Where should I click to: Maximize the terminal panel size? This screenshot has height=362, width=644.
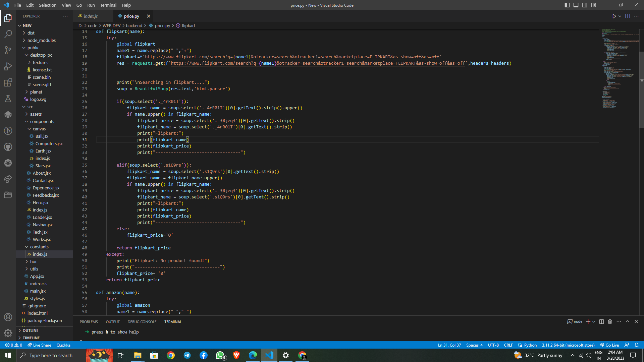point(628,321)
